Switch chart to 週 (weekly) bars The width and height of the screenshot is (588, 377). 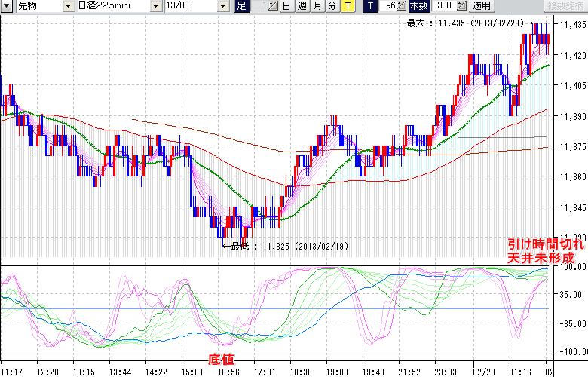(x=302, y=6)
